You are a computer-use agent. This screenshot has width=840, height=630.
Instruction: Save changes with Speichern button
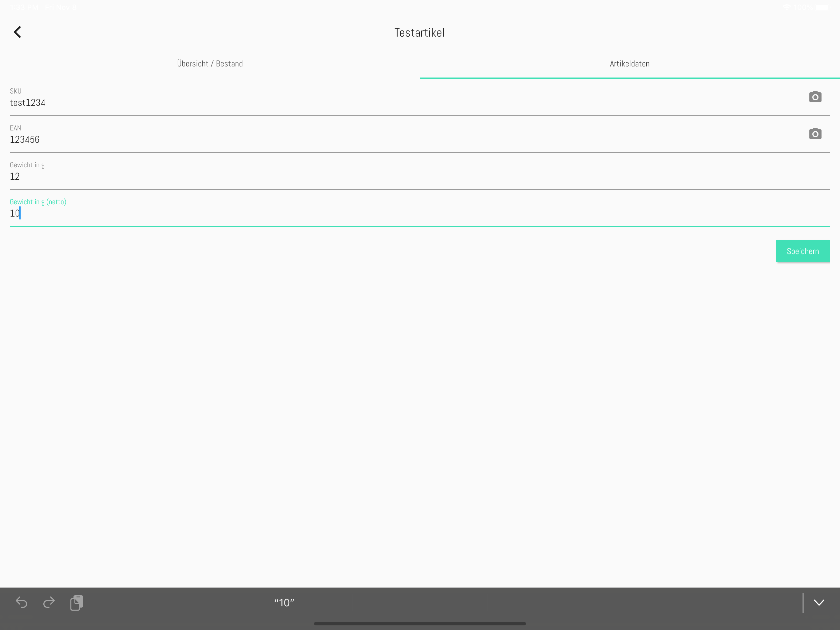click(x=803, y=251)
